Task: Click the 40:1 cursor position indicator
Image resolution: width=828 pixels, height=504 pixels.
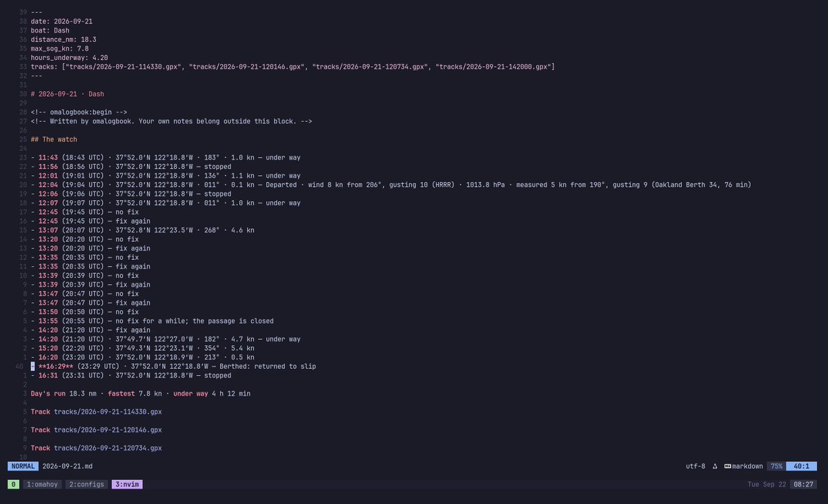Action: pyautogui.click(x=801, y=466)
